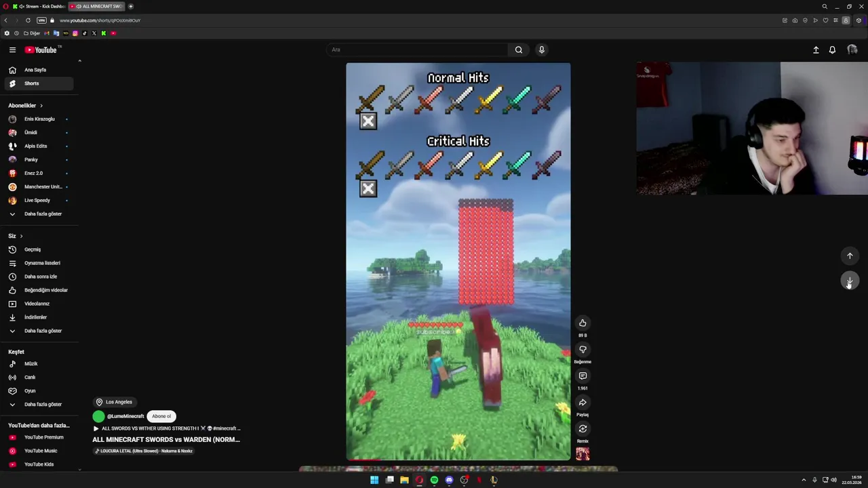Open the account avatar menu
The image size is (868, 488).
click(x=852, y=49)
